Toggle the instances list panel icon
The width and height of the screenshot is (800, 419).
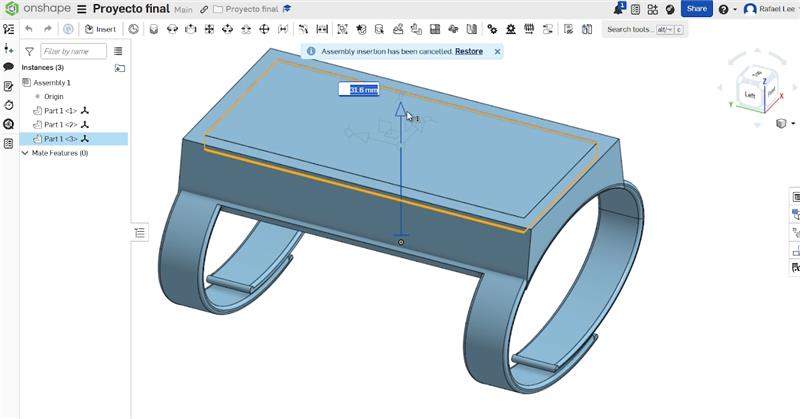[9, 29]
